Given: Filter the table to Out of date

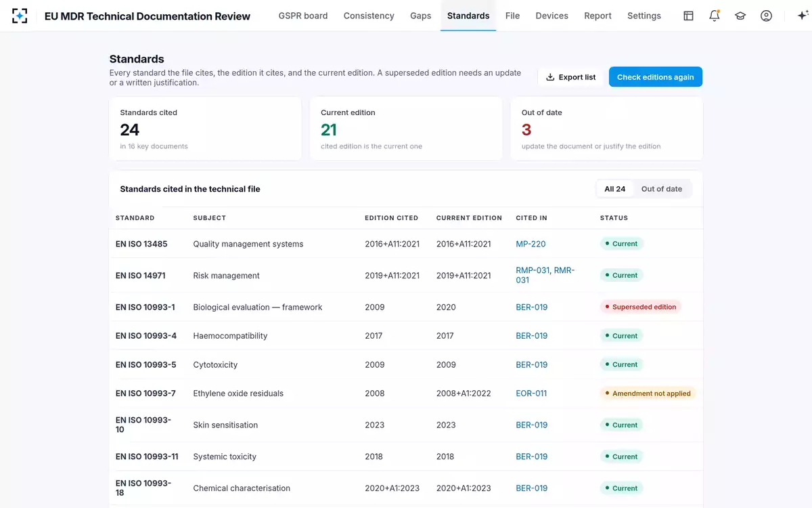Looking at the screenshot, I should pyautogui.click(x=662, y=189).
